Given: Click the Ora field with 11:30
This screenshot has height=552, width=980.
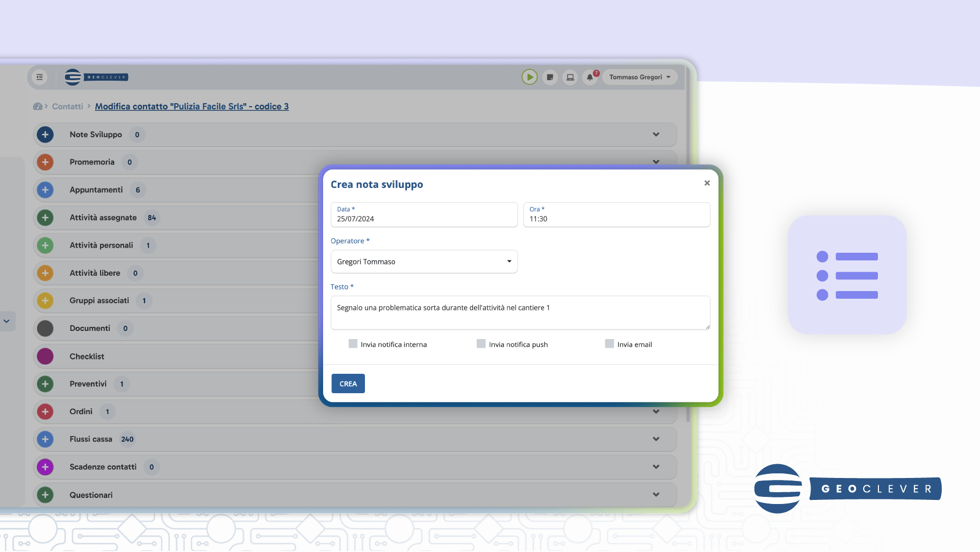Looking at the screenshot, I should (617, 214).
